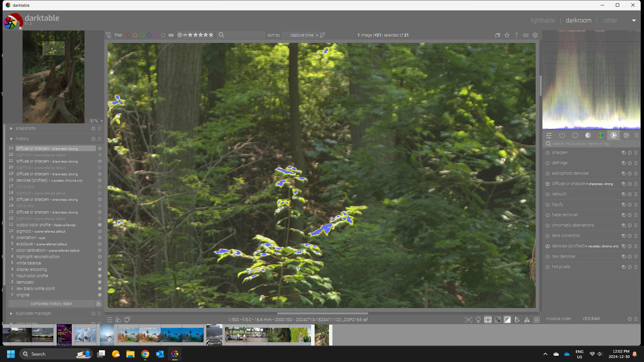
Task: Show the effect modules group
Action: pyautogui.click(x=626, y=135)
